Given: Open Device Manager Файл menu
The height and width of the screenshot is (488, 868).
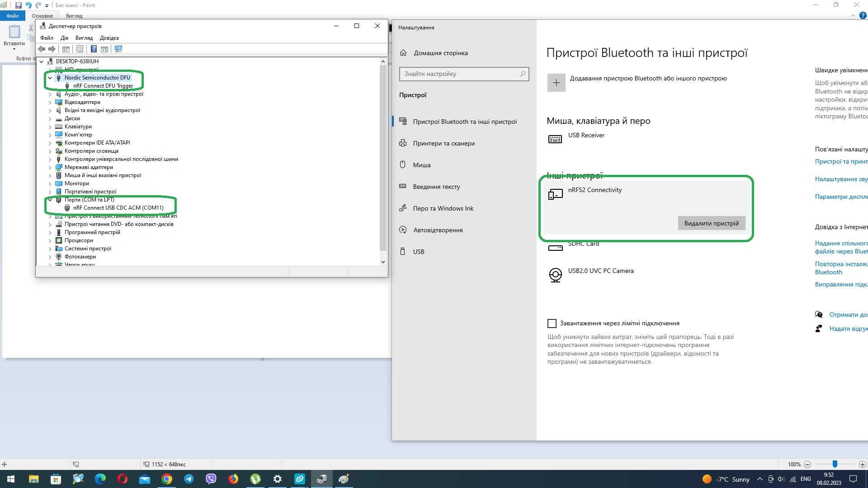Looking at the screenshot, I should 47,38.
